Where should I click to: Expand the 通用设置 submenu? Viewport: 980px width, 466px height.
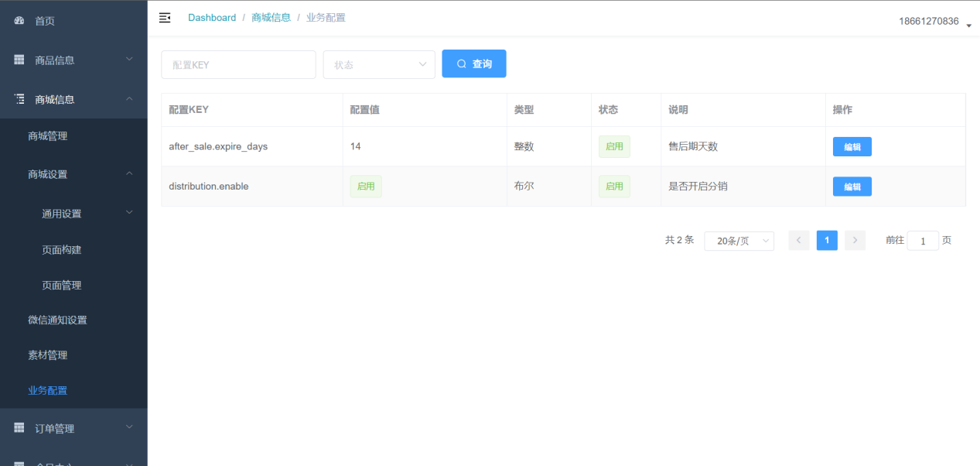[x=129, y=213]
